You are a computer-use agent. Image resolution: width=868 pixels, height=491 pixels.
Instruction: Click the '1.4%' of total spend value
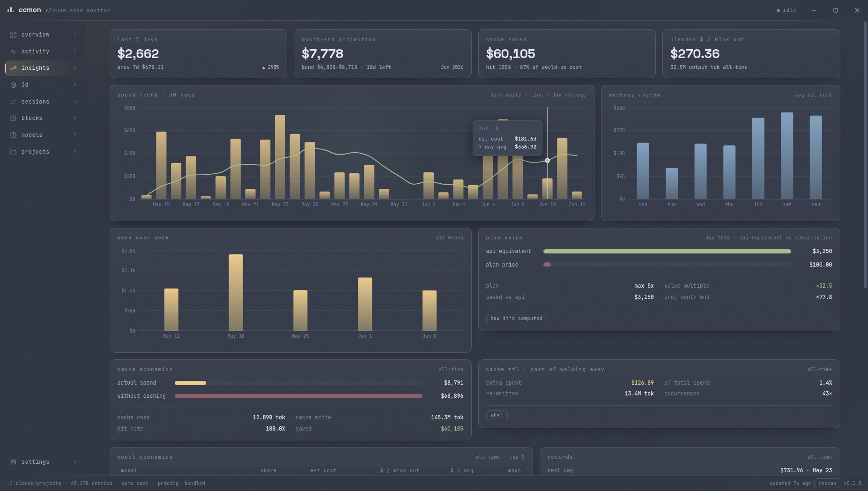point(825,383)
